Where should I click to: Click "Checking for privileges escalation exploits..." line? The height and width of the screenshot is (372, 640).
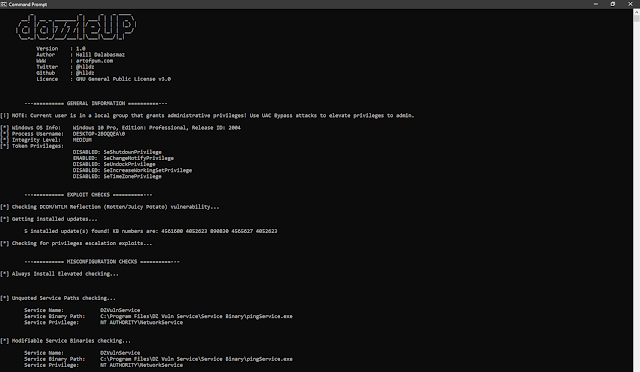(76, 243)
